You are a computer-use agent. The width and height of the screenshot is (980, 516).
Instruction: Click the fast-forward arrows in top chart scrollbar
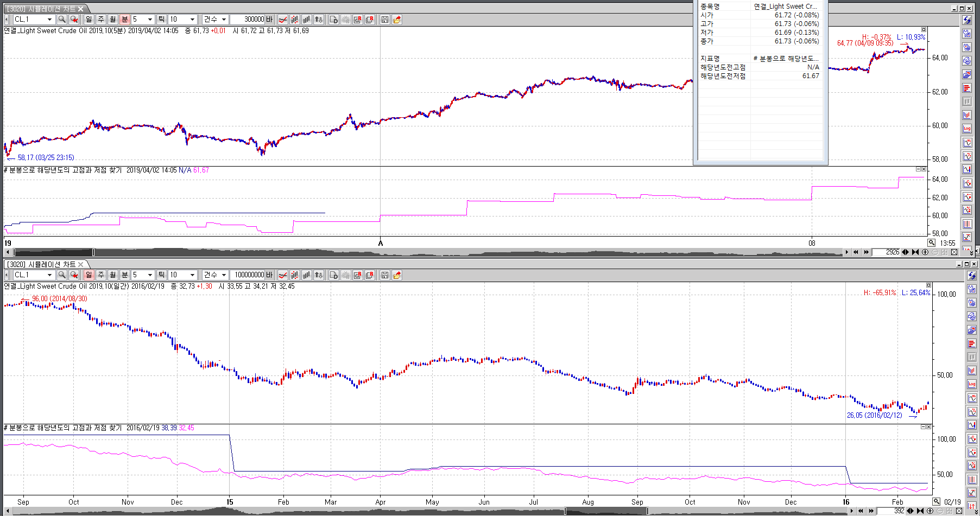[866, 252]
